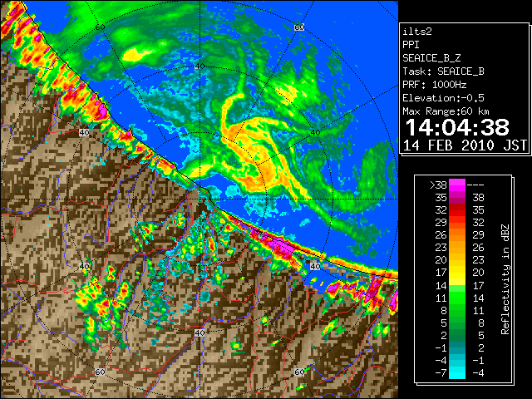The image size is (532, 399).
Task: Click the '40' label beside the southeast coastline
Action: [315, 266]
